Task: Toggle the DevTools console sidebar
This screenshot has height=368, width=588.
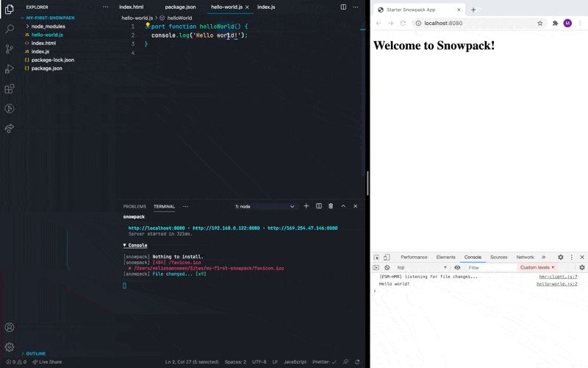Action: (376, 267)
